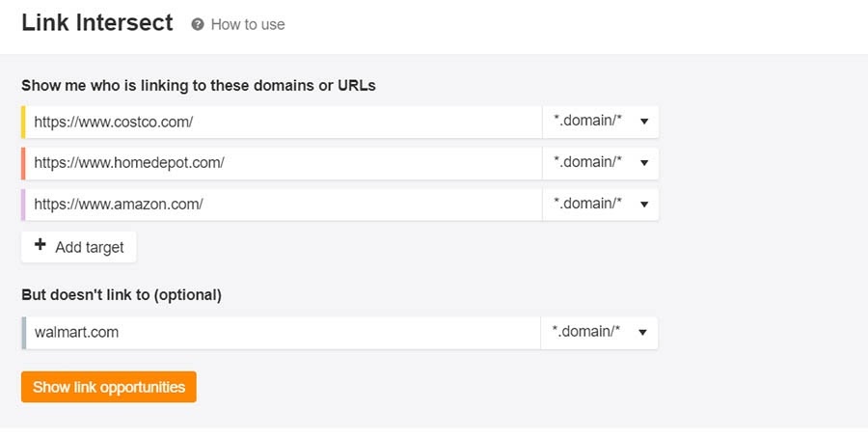
Task: Click the yellow color marker beside costco.com
Action: [x=23, y=123]
